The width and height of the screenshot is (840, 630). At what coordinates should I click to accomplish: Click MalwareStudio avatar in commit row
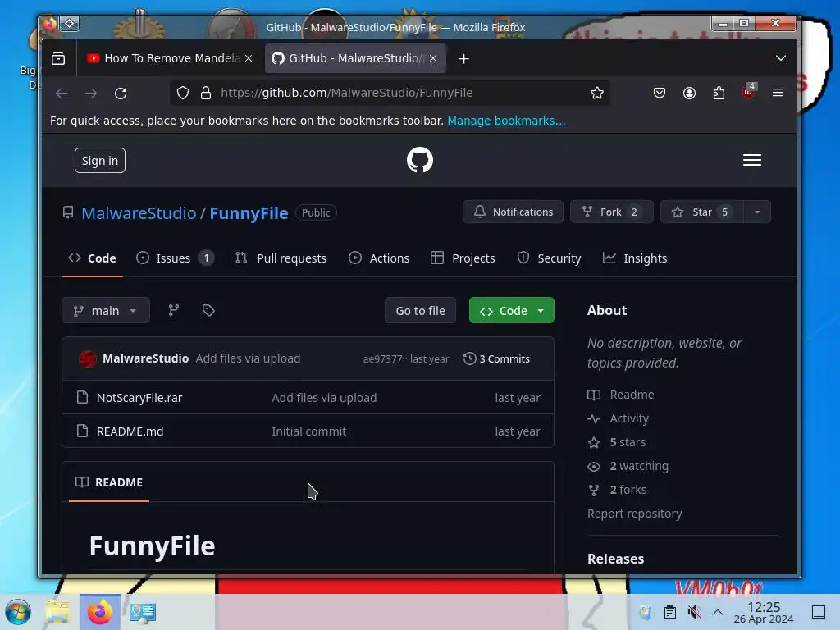click(x=87, y=359)
